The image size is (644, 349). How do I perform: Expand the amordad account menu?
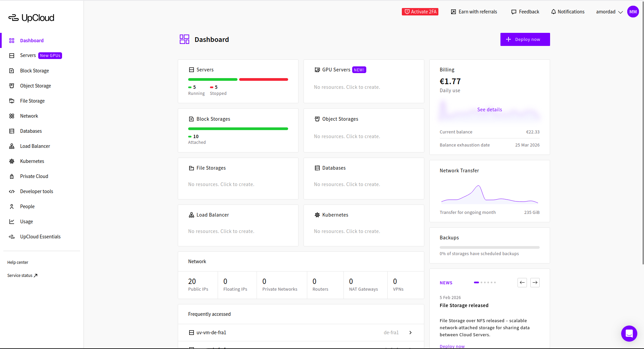[609, 12]
